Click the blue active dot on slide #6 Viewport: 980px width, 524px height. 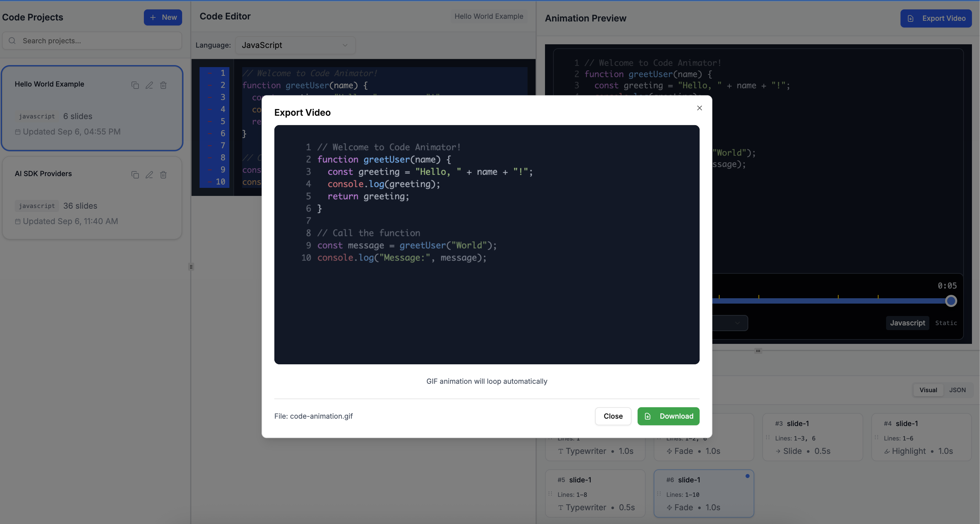pos(747,476)
